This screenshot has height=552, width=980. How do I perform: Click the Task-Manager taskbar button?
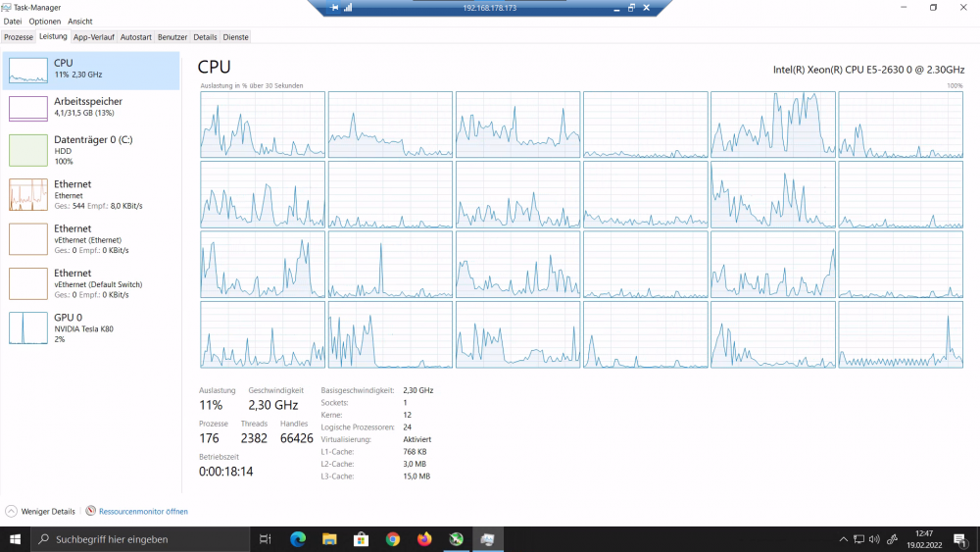487,539
